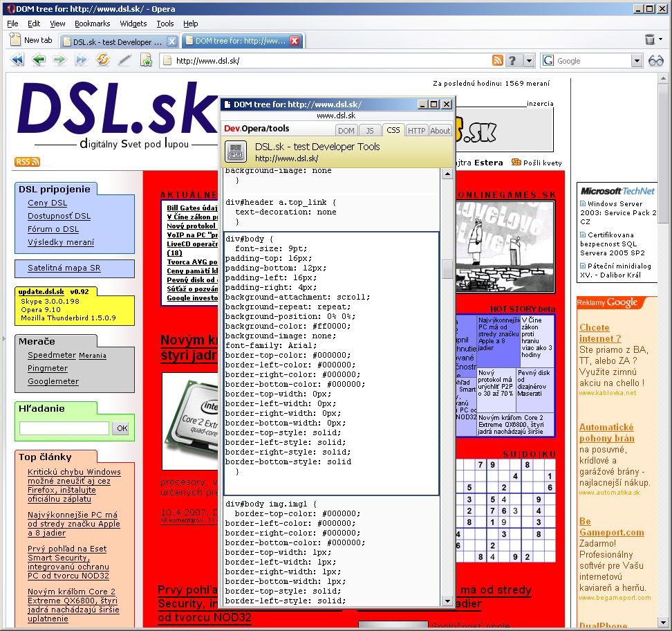Image resolution: width=672 pixels, height=631 pixels.
Task: Open the Bookmarks menu
Action: [92, 24]
